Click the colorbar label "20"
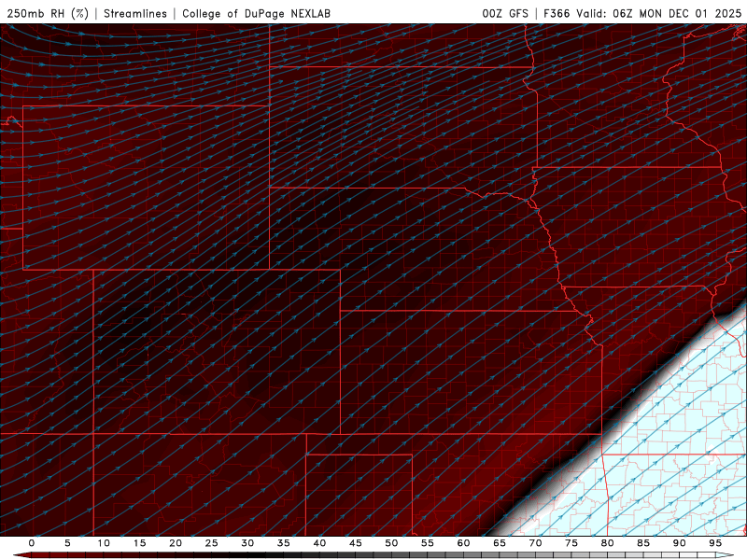The width and height of the screenshot is (747, 560). tap(176, 543)
